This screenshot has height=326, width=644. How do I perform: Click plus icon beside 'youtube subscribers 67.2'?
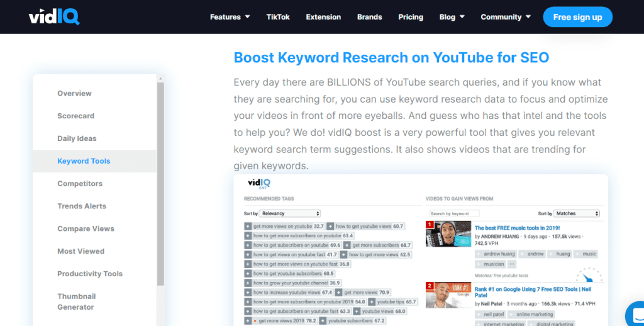point(323,321)
